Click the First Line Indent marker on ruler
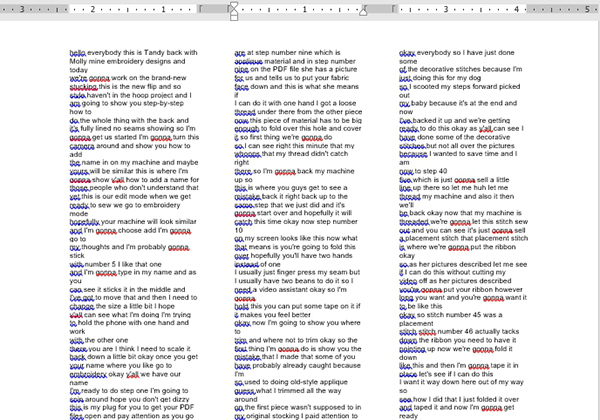The image size is (600, 420). [234, 5]
